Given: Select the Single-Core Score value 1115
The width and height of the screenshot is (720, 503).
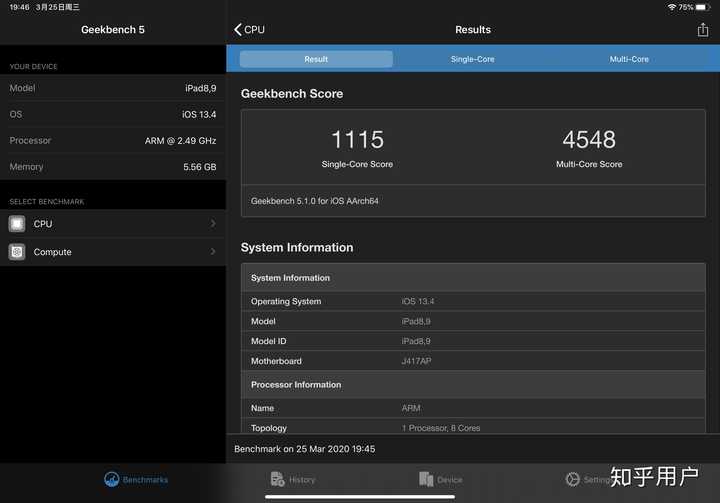Looking at the screenshot, I should coord(357,139).
